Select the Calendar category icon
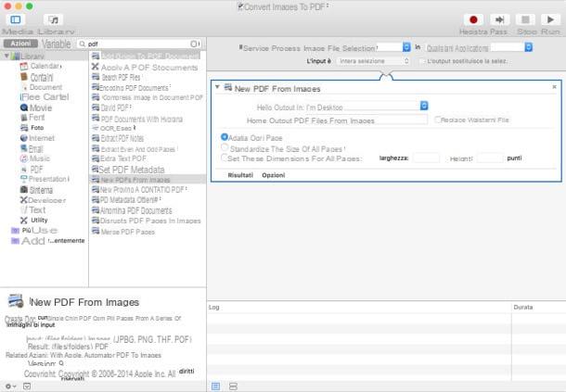The image size is (566, 392). pos(24,67)
